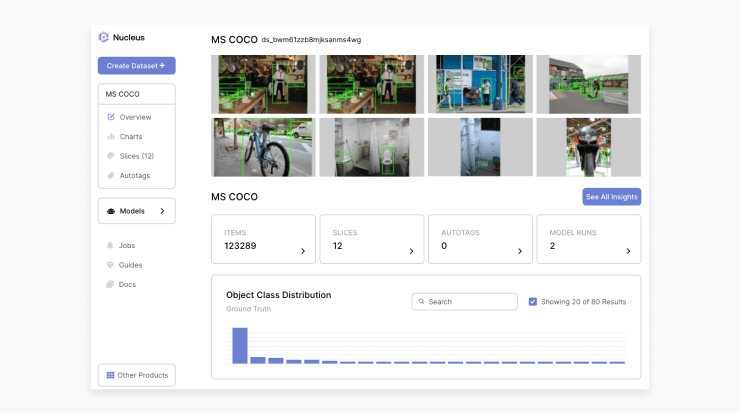The image size is (740, 414).
Task: Click the Models label in sidebar
Action: 132,211
